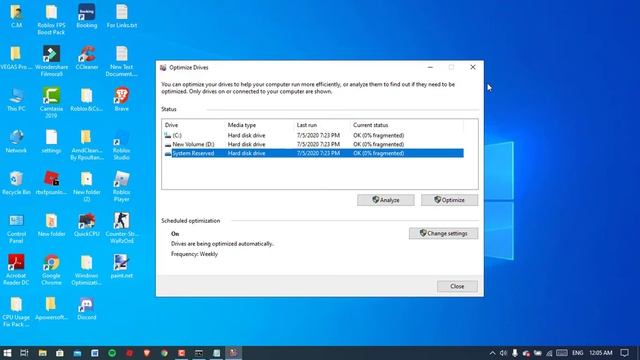This screenshot has width=640, height=360.
Task: Select the For Links.txt file
Action: pos(122,16)
